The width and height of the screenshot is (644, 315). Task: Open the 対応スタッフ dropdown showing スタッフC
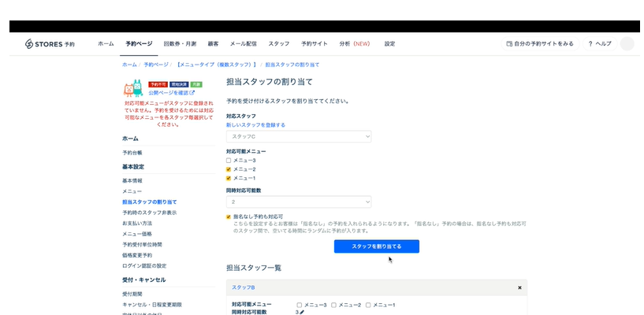tap(298, 137)
